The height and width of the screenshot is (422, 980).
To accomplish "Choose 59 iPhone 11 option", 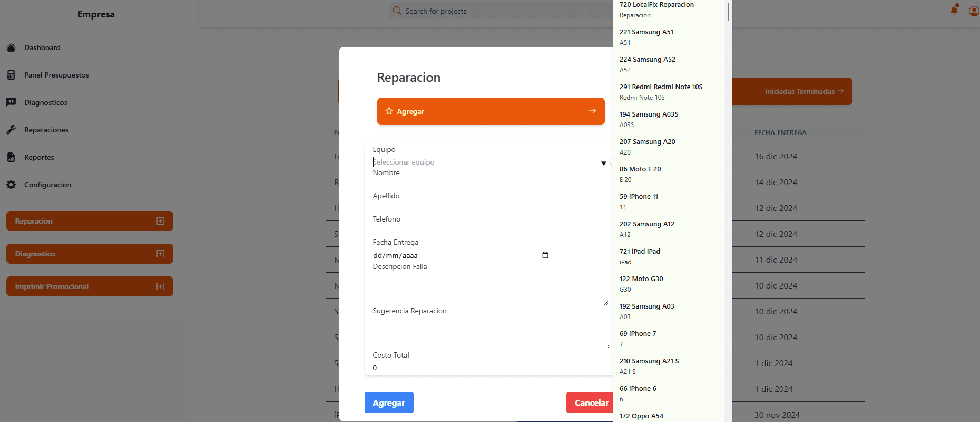I will click(x=639, y=202).
